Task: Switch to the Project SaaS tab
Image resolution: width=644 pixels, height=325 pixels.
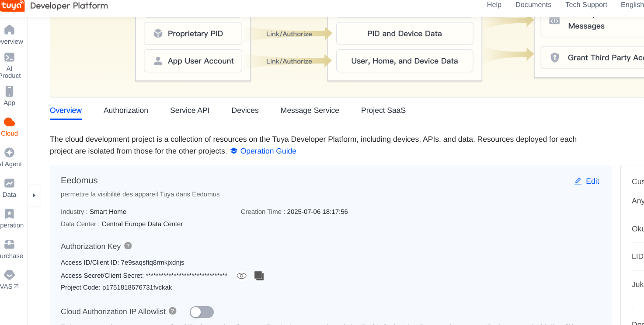Action: click(383, 110)
